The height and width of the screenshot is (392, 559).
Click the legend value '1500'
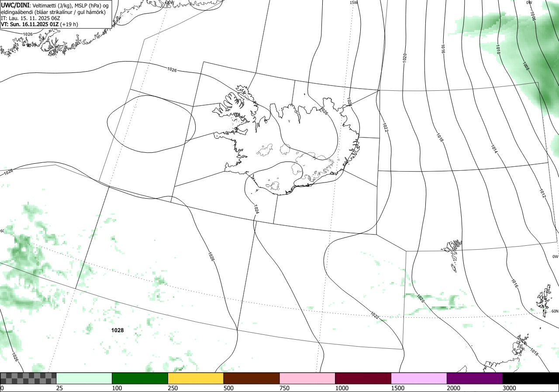pyautogui.click(x=397, y=388)
